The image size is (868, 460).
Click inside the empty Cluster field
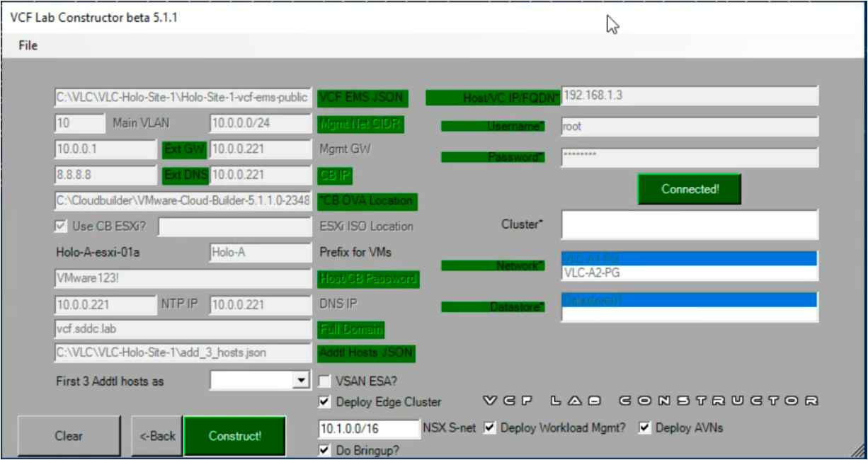[x=688, y=224]
